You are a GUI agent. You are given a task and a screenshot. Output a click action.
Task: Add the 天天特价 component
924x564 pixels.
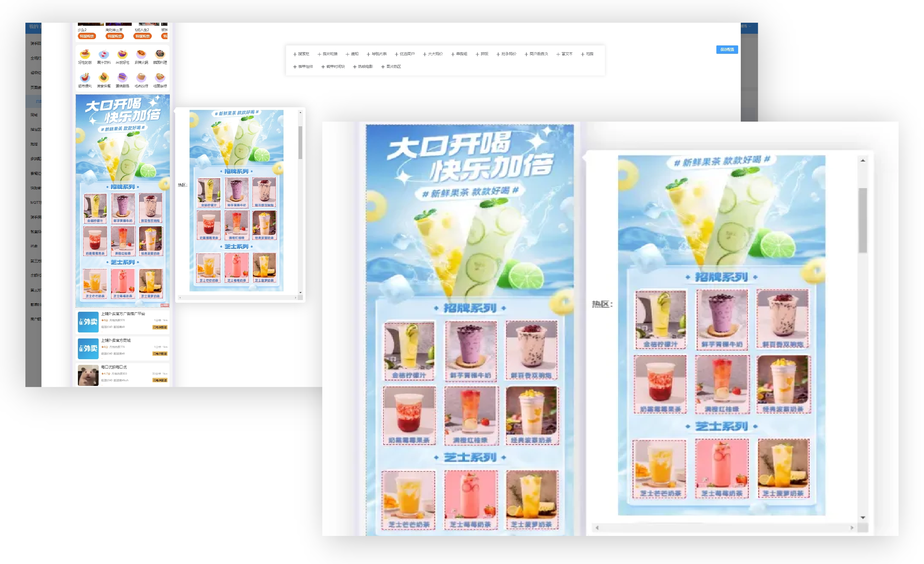point(433,54)
